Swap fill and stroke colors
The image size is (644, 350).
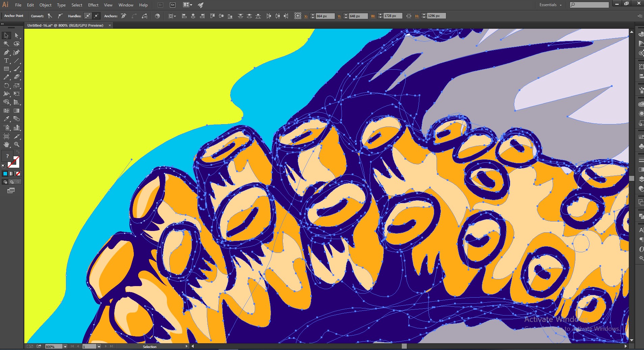[x=18, y=153]
